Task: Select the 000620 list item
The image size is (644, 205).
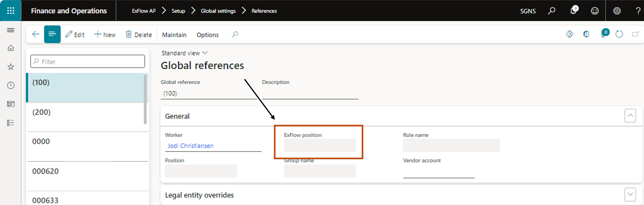Action: 87,176
